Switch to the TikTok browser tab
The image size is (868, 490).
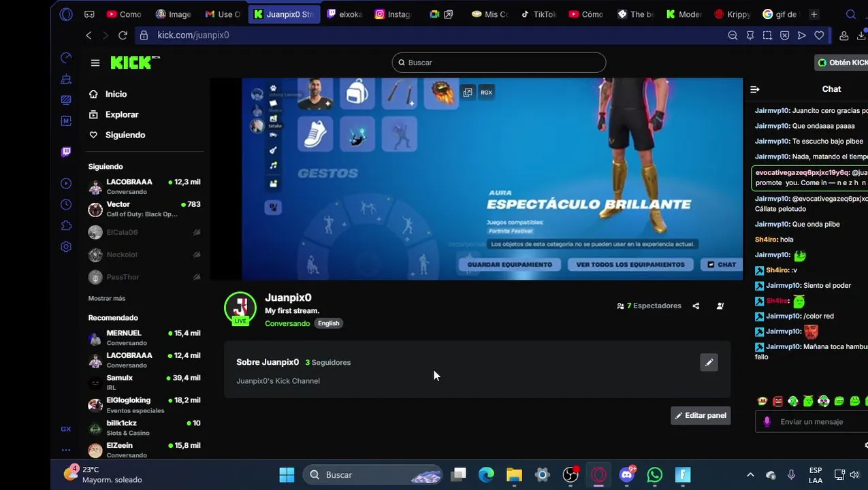click(x=539, y=14)
